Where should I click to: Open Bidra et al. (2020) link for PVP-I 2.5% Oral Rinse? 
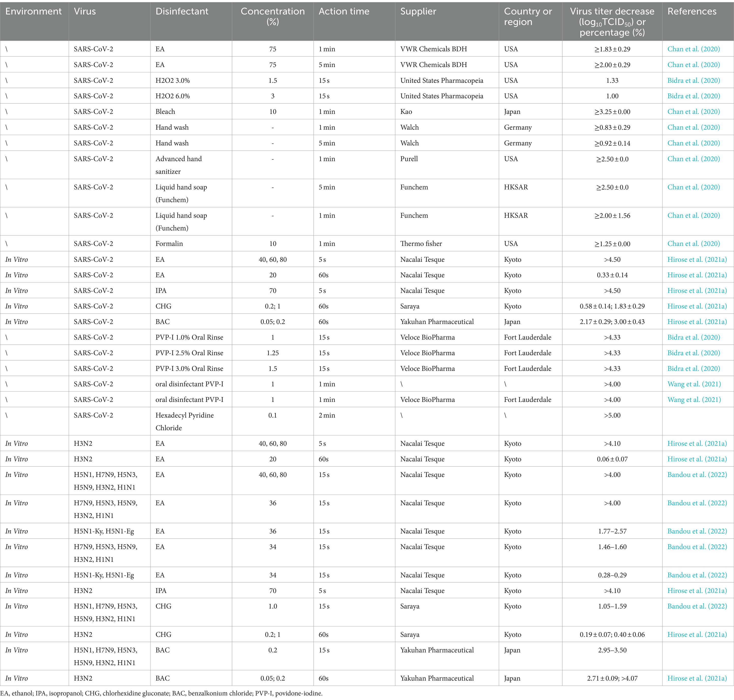click(693, 353)
